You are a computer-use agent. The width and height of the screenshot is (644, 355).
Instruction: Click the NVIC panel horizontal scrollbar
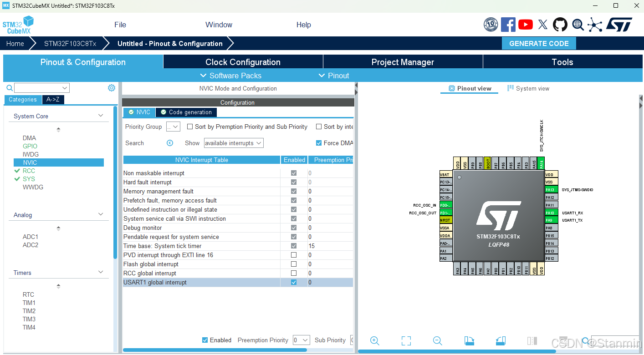click(215, 350)
